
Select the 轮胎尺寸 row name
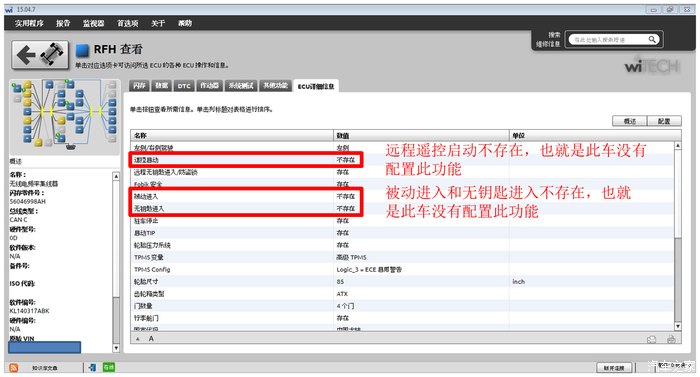coord(146,281)
